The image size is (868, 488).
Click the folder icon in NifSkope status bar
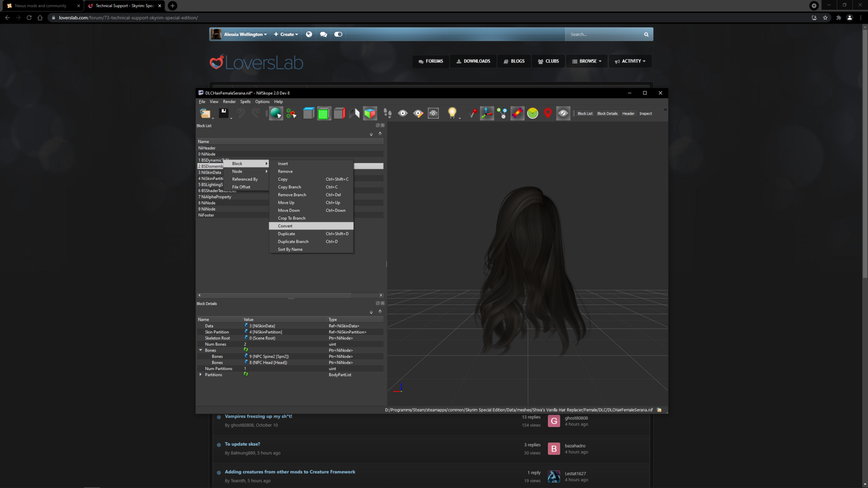tap(659, 410)
